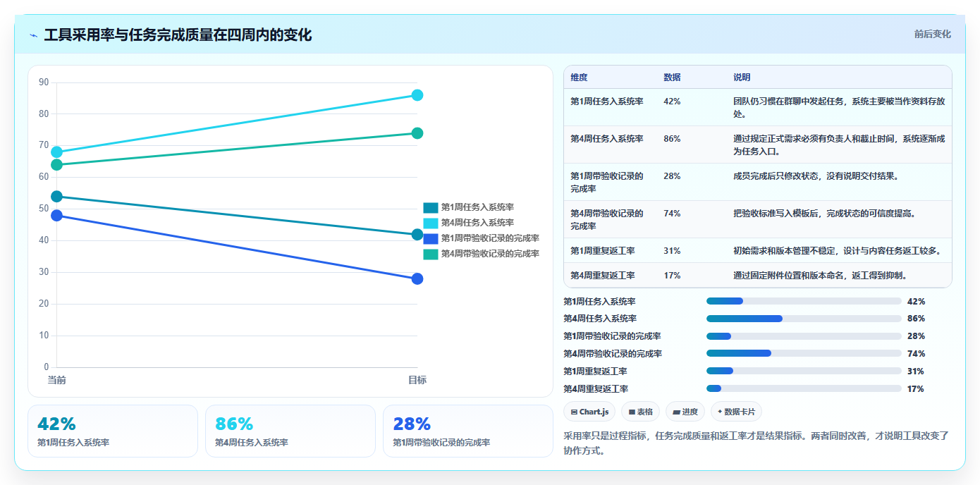Click the description starting 团队仍习惯在群聊中发起任务

[x=839, y=107]
